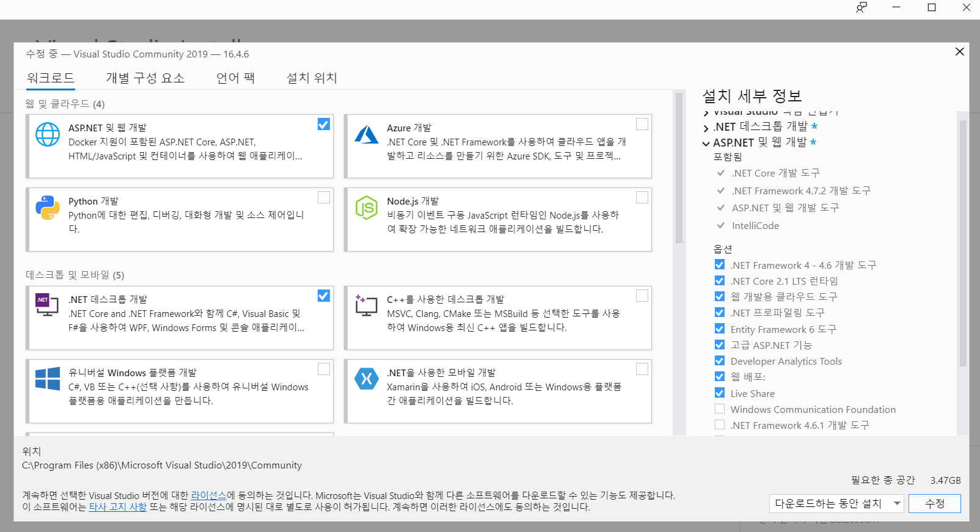Uncheck 웹 개발용 클라우드 도구 option
980x532 pixels.
pyautogui.click(x=720, y=296)
